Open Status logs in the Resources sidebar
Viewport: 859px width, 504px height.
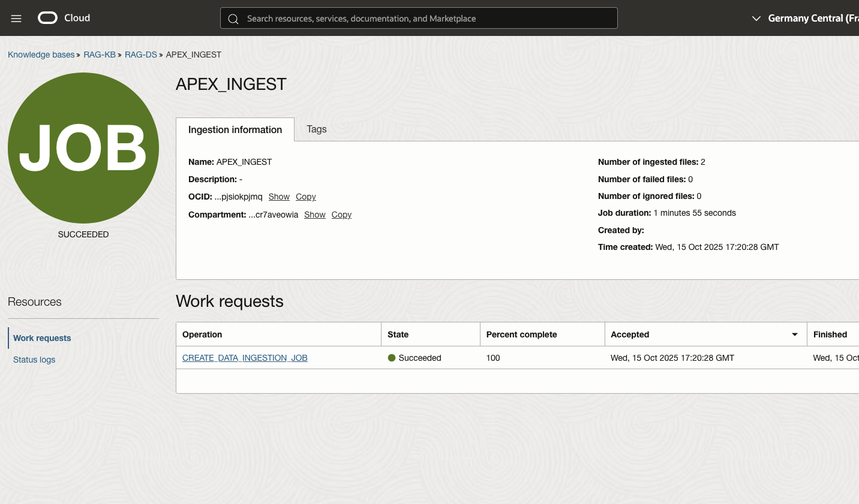(34, 359)
